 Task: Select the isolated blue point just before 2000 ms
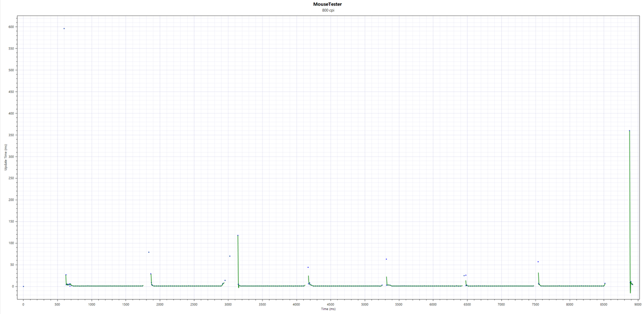(x=149, y=252)
